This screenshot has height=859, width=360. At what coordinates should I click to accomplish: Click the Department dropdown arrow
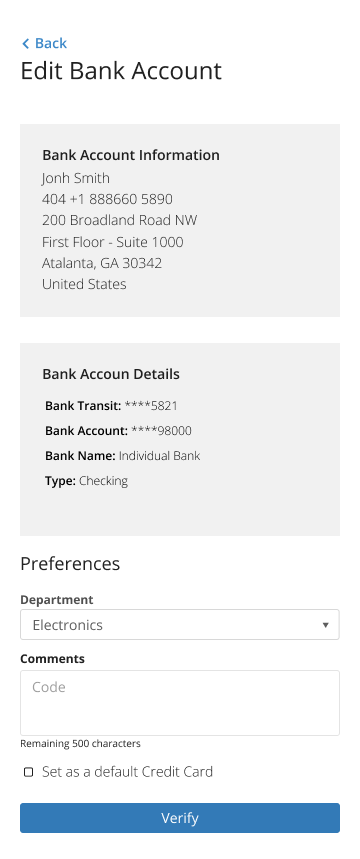(x=325, y=625)
